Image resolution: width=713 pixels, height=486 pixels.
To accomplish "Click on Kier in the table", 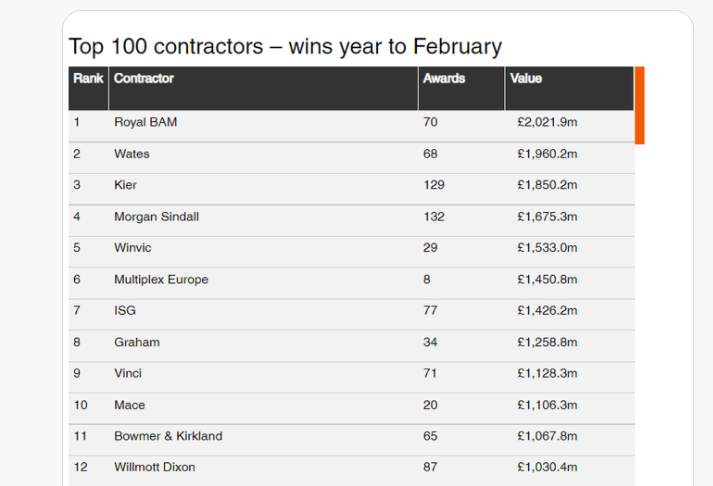I will [126, 185].
